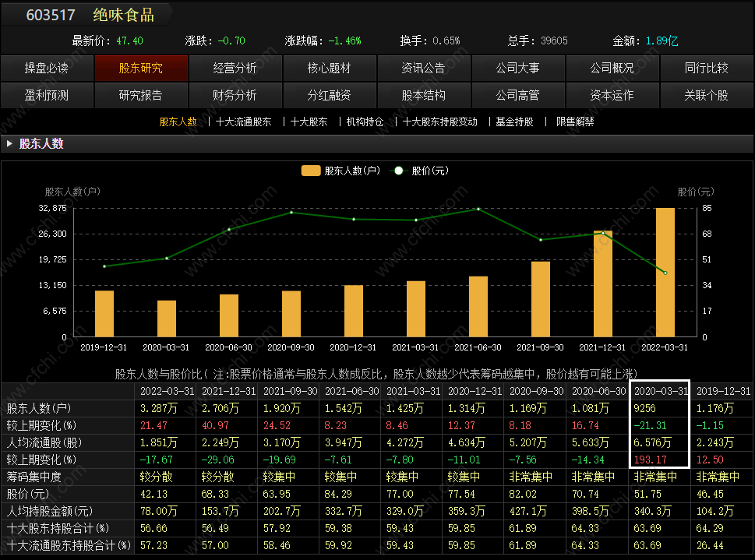Click per-capita shares cell 6.576万
Image resolution: width=755 pixels, height=560 pixels.
point(652,442)
